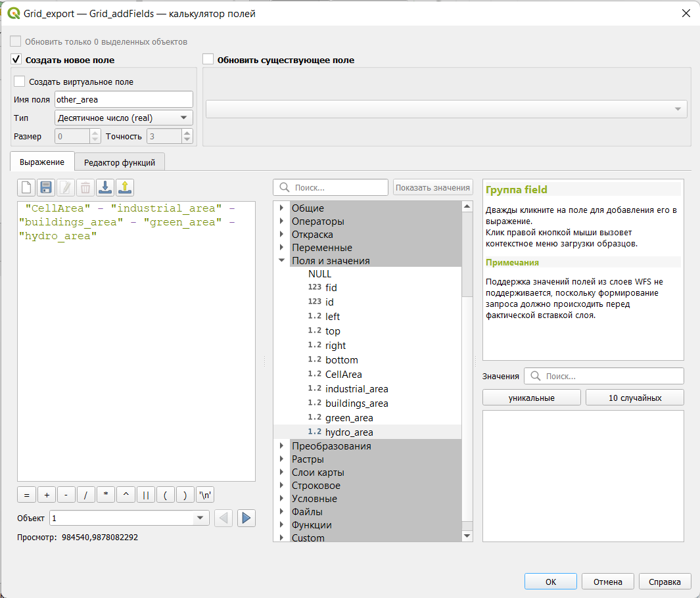
Task: Collapse the "Поля и значения" group
Action: point(281,261)
